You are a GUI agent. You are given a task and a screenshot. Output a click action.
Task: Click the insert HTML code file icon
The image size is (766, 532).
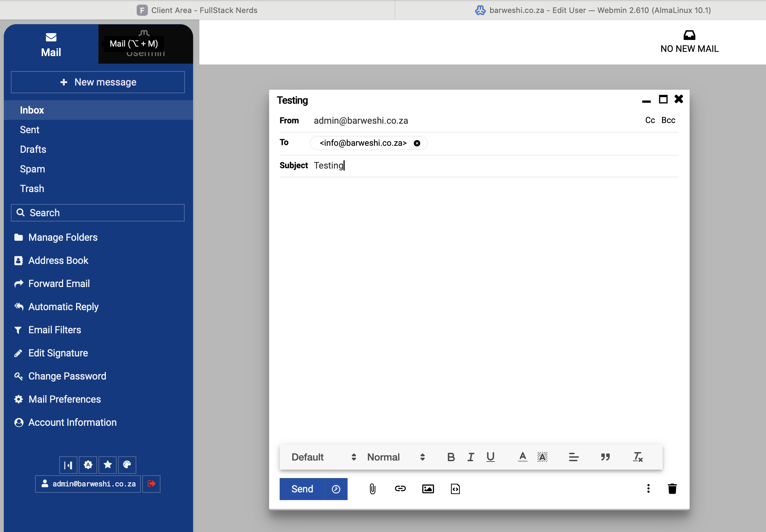[x=455, y=489]
